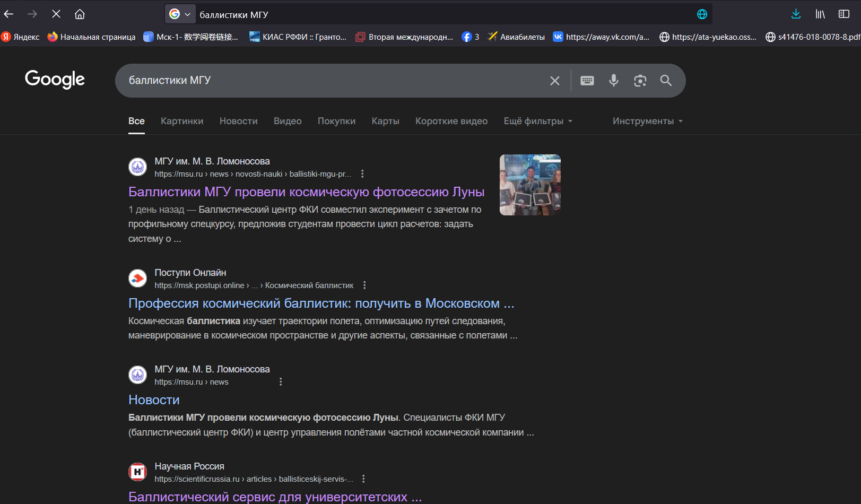Open 'Баллистический сервис для университетских' result

275,497
